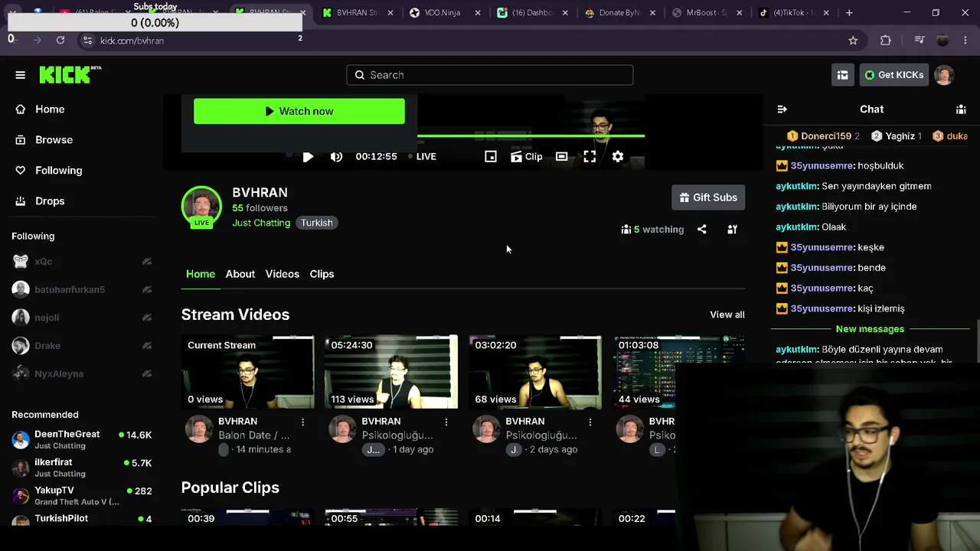This screenshot has height=551, width=980.
Task: Open the browser extensions puzzle icon
Action: click(x=886, y=41)
